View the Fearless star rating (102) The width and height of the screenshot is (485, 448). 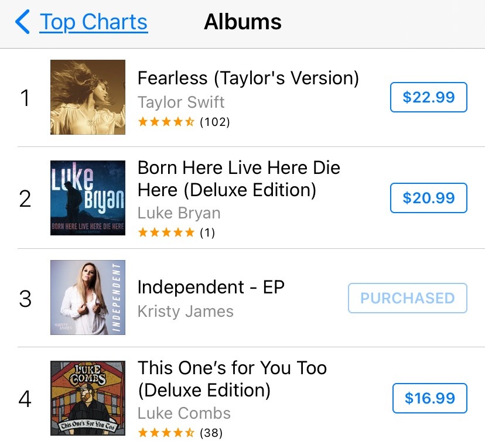point(184,122)
